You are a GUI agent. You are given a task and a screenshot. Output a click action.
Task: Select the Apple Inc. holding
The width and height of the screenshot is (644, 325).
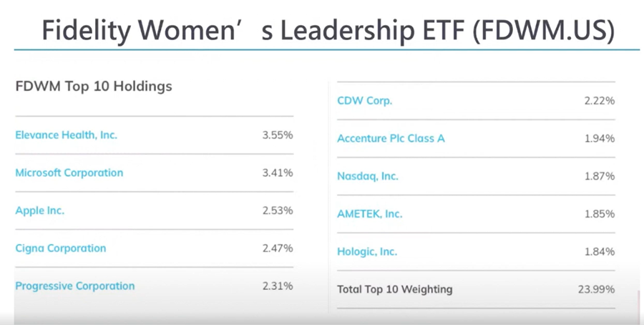(39, 210)
